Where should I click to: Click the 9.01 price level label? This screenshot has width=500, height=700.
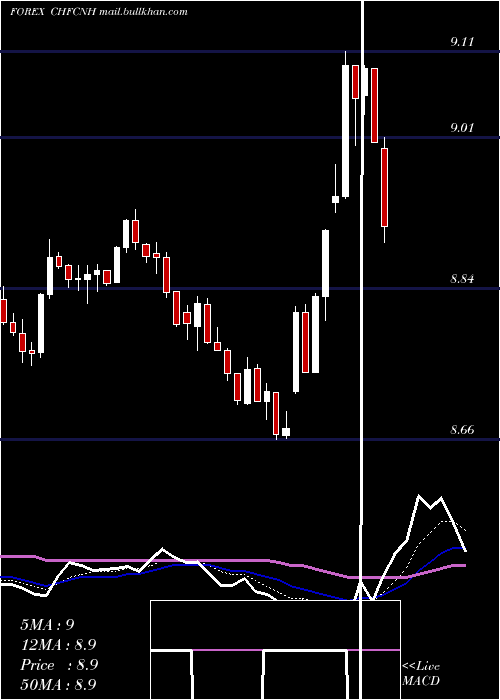pos(462,128)
